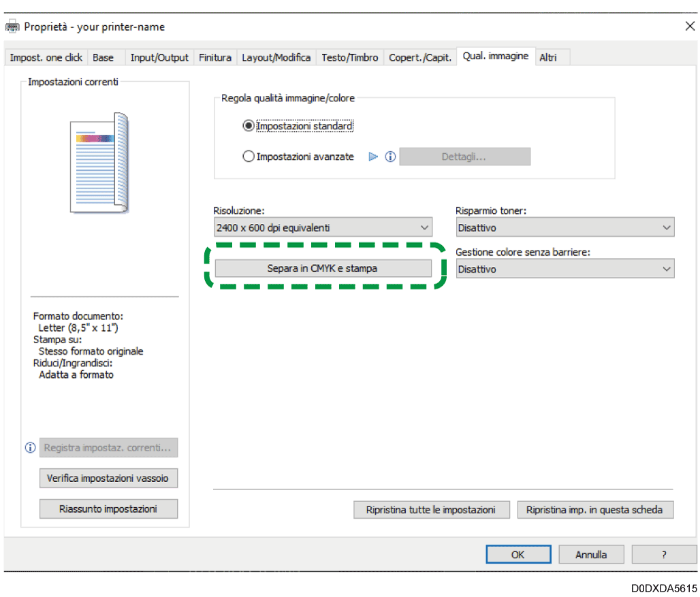Screen dimensions: 700x597
Task: Select Impostazioni avanzate radio button
Action: 249,157
